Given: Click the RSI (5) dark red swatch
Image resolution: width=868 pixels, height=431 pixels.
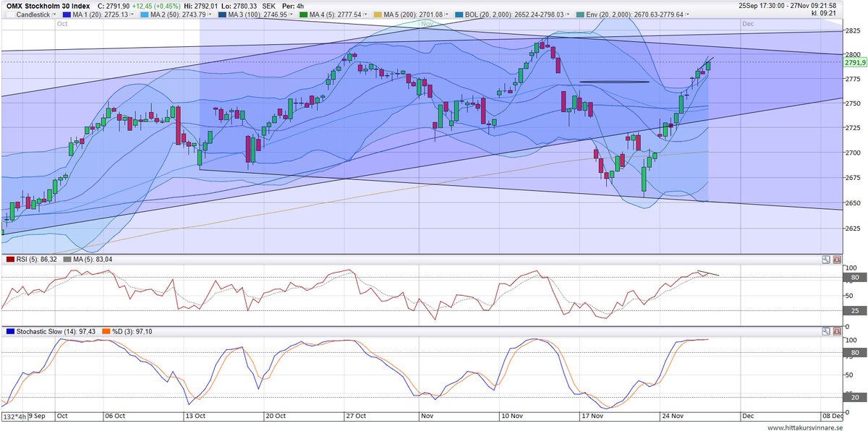Looking at the screenshot, I should pyautogui.click(x=10, y=259).
